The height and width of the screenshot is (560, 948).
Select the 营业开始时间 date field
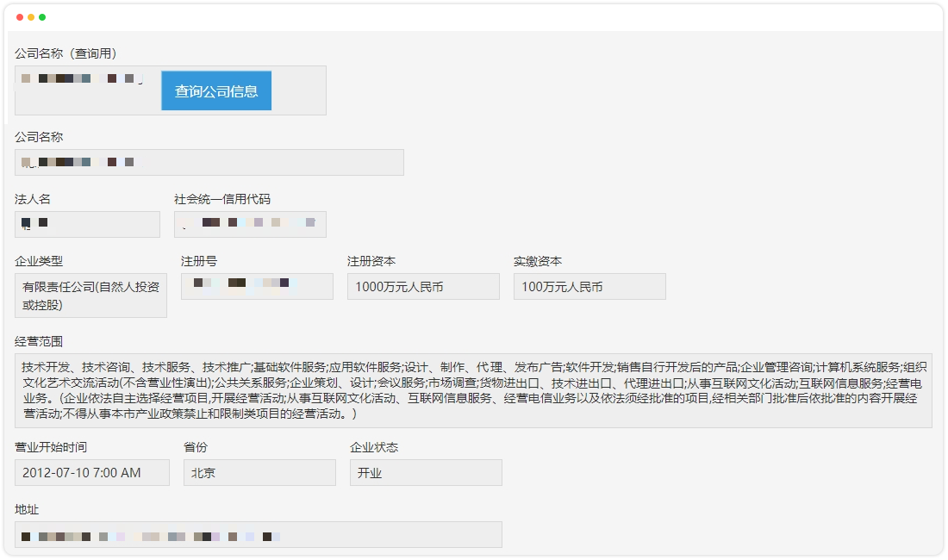tap(92, 472)
